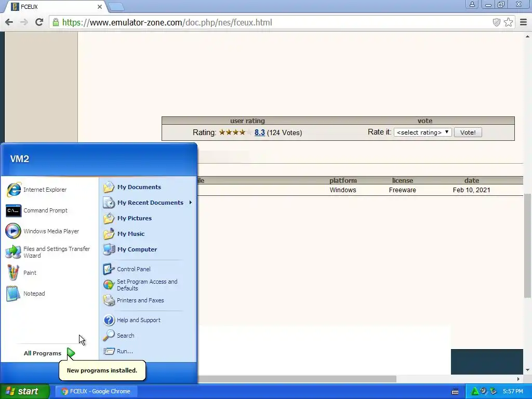Open Paint from Start menu
Viewport: 532px width, 399px height.
coord(21,273)
